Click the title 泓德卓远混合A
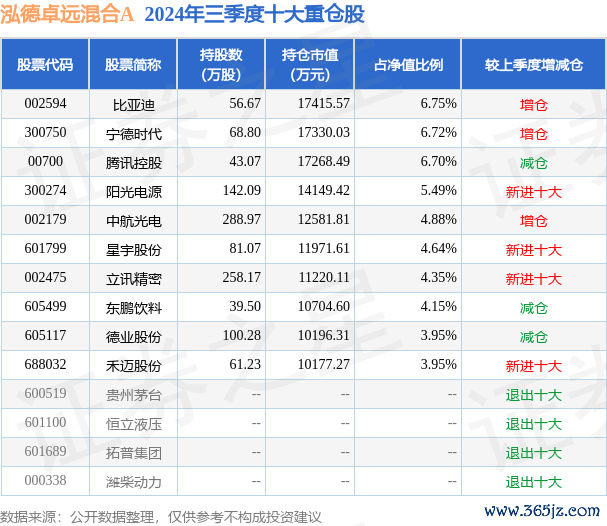The height and width of the screenshot is (526, 607). click(67, 14)
